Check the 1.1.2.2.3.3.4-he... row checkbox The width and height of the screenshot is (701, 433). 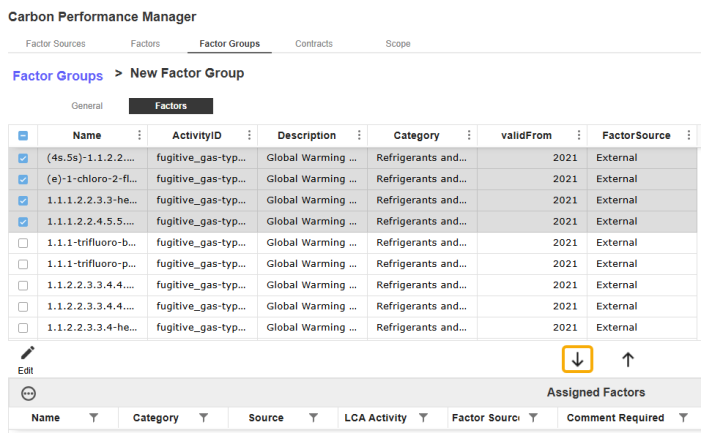coord(23,328)
